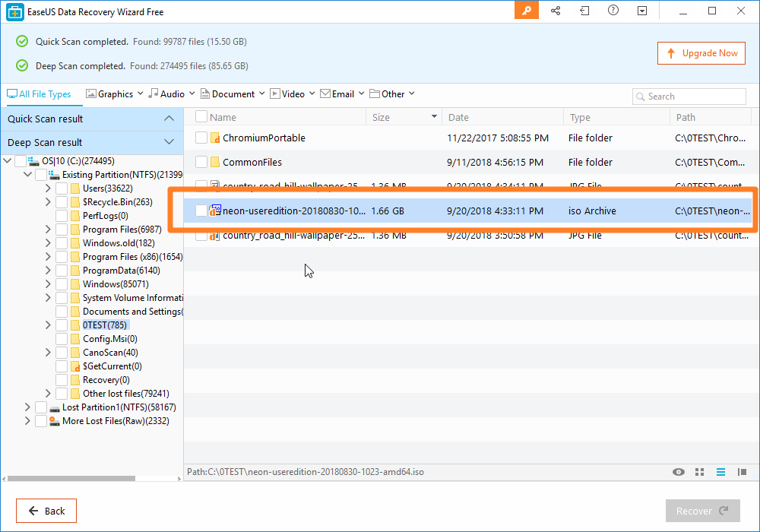The image size is (760, 532).
Task: Click the CommonFiles folder icon
Action: [215, 163]
